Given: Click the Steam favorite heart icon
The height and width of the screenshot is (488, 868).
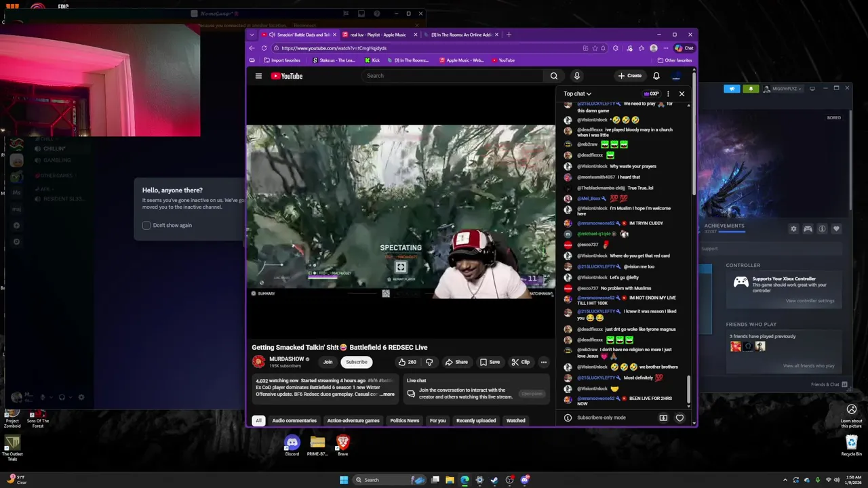Looking at the screenshot, I should click(x=836, y=229).
